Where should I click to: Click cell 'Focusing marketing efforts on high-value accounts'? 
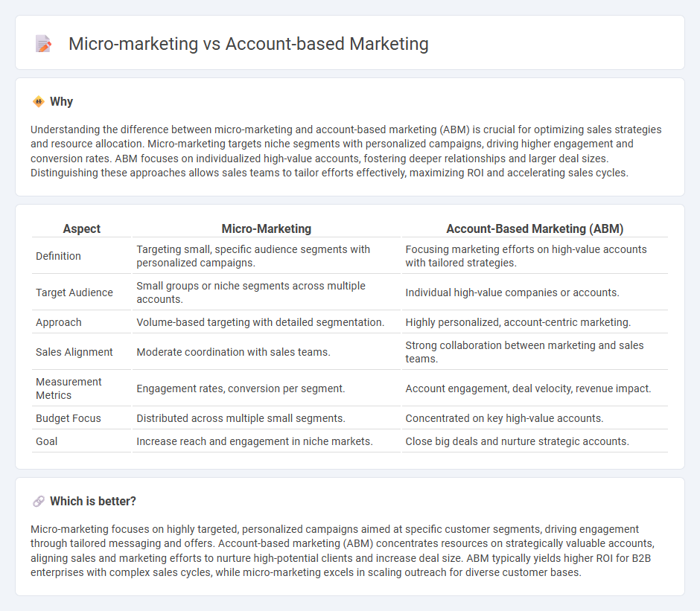[535, 256]
